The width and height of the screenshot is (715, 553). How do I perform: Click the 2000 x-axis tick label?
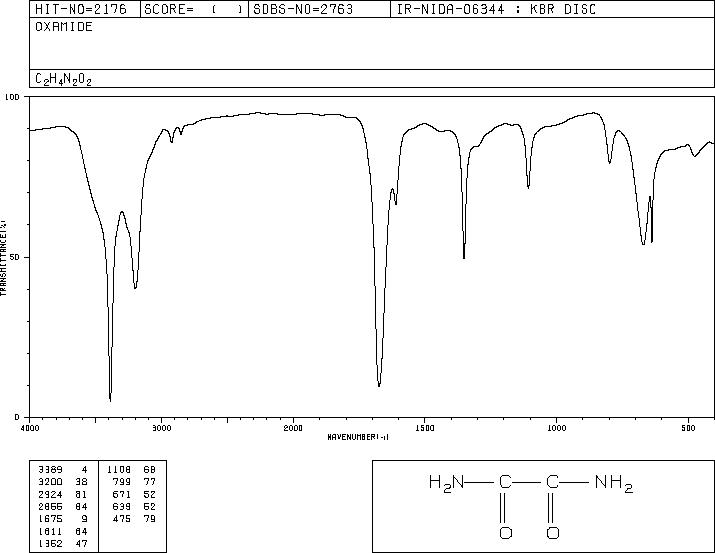tap(293, 428)
